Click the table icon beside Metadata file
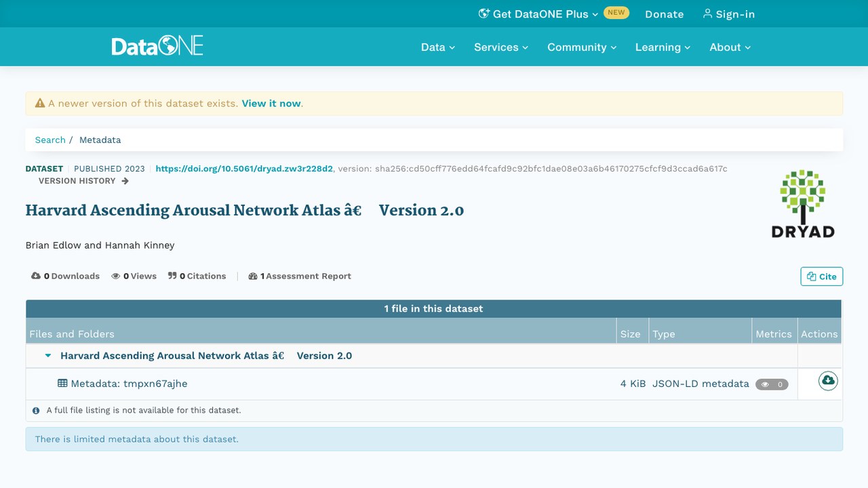The width and height of the screenshot is (868, 488). pyautogui.click(x=62, y=383)
